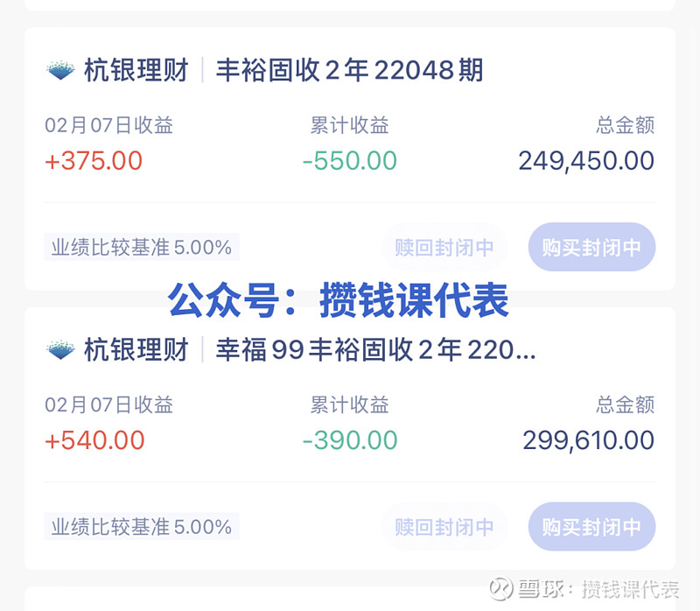Select cumulative earnings -550.00

pos(349,161)
